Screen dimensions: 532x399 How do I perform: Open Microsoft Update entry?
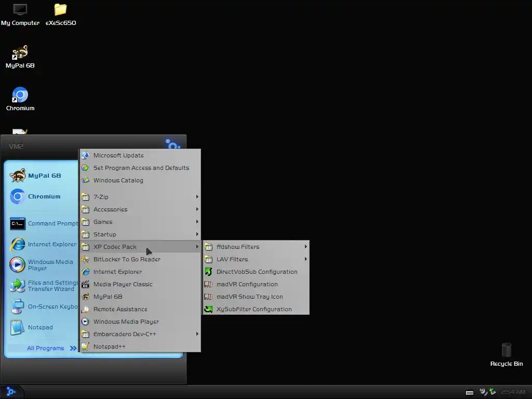click(x=140, y=155)
